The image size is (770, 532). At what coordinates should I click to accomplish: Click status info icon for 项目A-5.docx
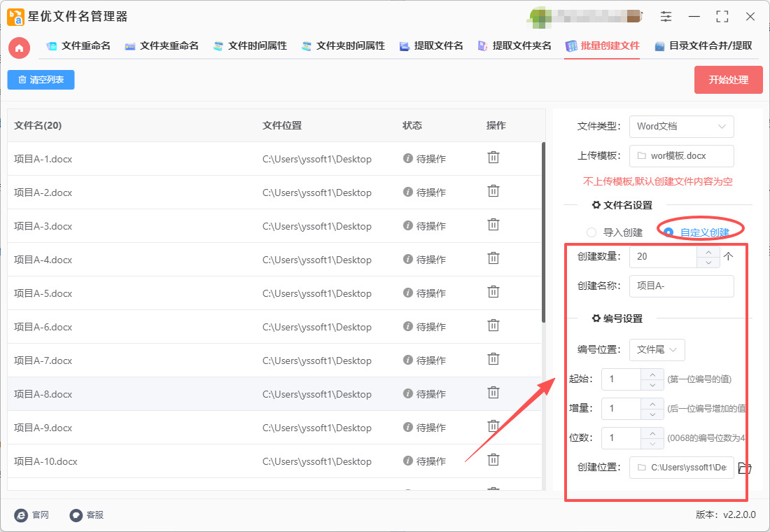[407, 293]
